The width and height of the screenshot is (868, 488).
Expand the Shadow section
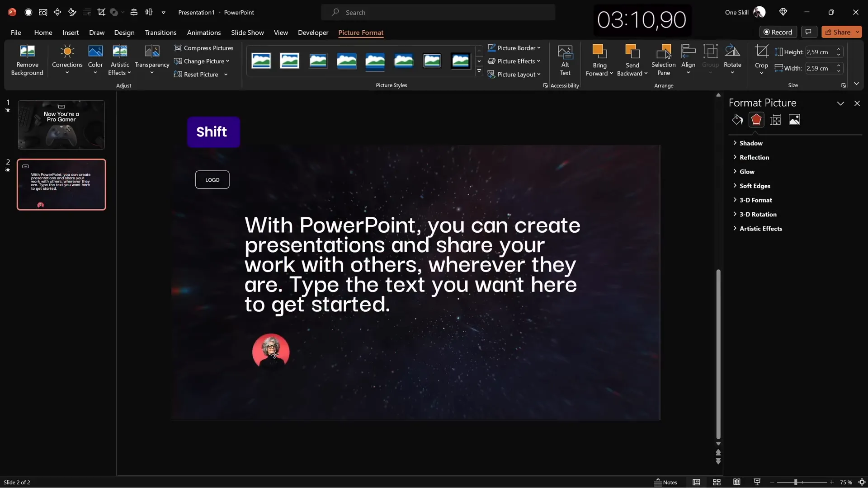coord(747,143)
